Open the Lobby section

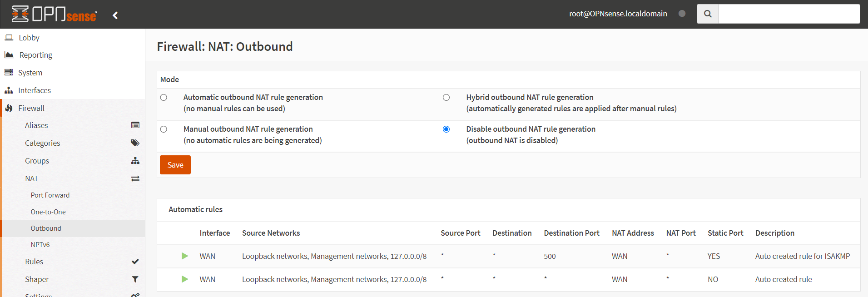(x=29, y=38)
